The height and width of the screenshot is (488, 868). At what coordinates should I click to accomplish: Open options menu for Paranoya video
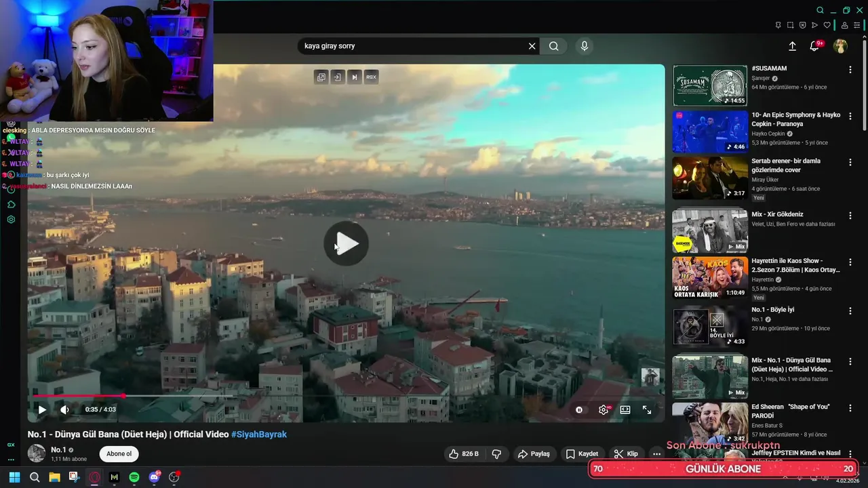(850, 116)
